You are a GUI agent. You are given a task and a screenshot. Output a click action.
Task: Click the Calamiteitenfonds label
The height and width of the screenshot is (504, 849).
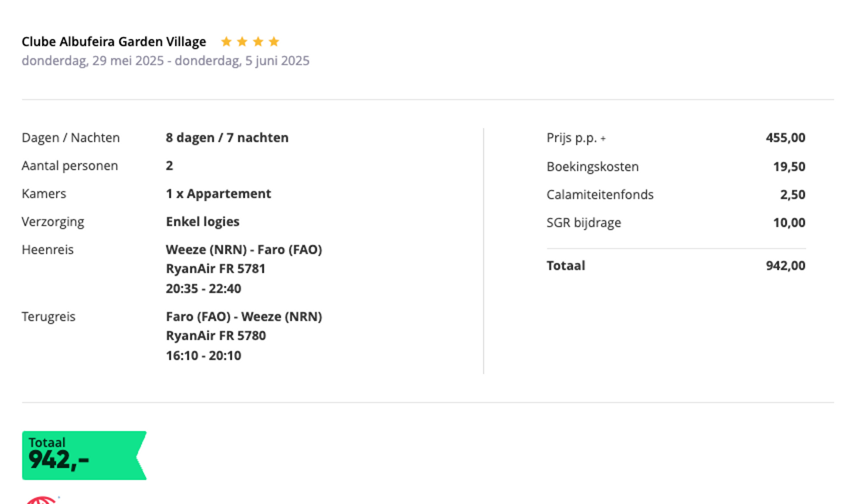[x=600, y=195]
